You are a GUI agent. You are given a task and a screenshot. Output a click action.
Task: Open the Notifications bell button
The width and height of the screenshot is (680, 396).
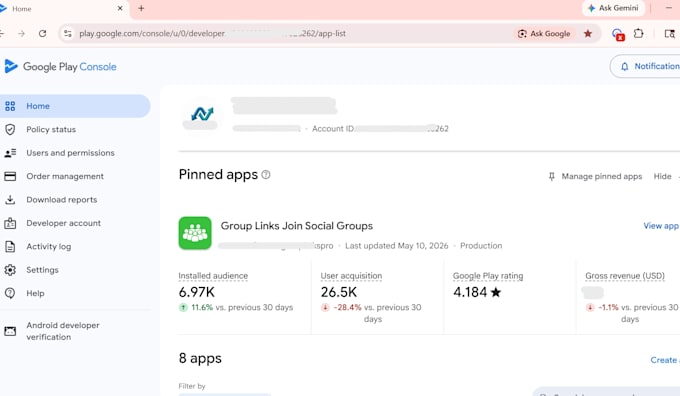click(646, 66)
